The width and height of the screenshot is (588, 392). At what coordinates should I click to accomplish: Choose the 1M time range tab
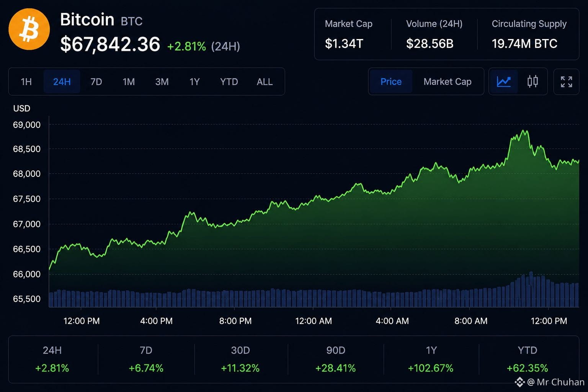pyautogui.click(x=129, y=82)
